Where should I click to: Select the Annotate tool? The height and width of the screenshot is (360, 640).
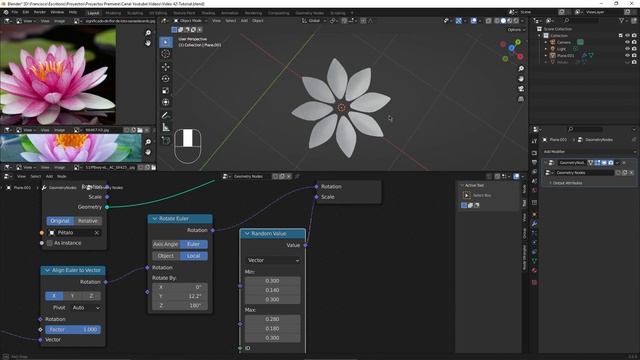(166, 116)
